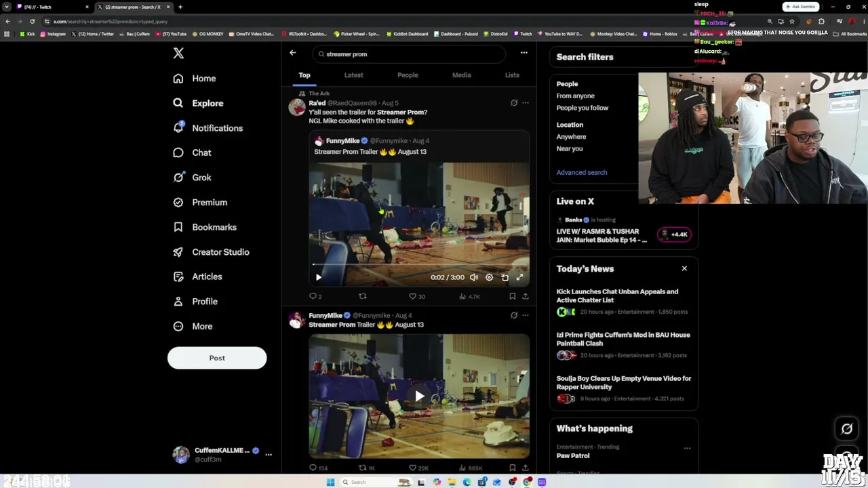The height and width of the screenshot is (488, 868).
Task: Open more options on FunnyMike's post
Action: point(526,315)
